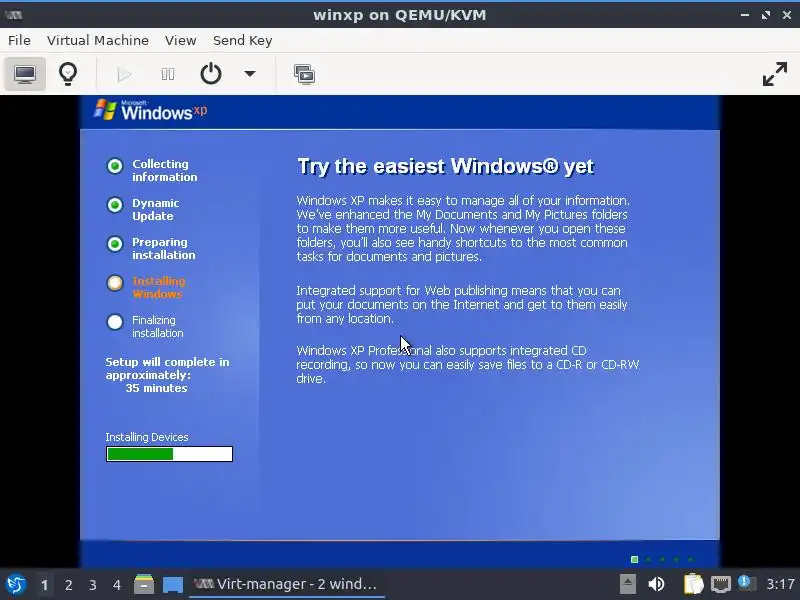Click the Collecting information step indicator
Image resolution: width=800 pixels, height=600 pixels.
(x=115, y=166)
